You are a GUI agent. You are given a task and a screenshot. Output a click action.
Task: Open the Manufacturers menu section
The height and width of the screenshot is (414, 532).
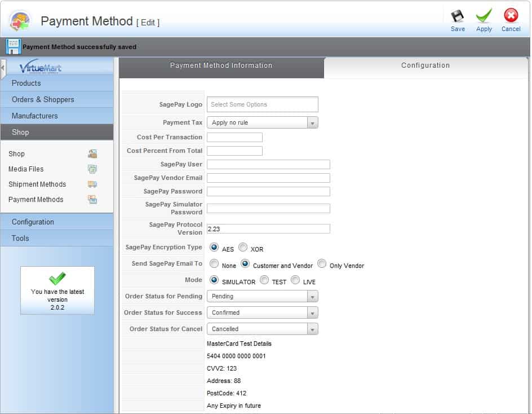[57, 116]
